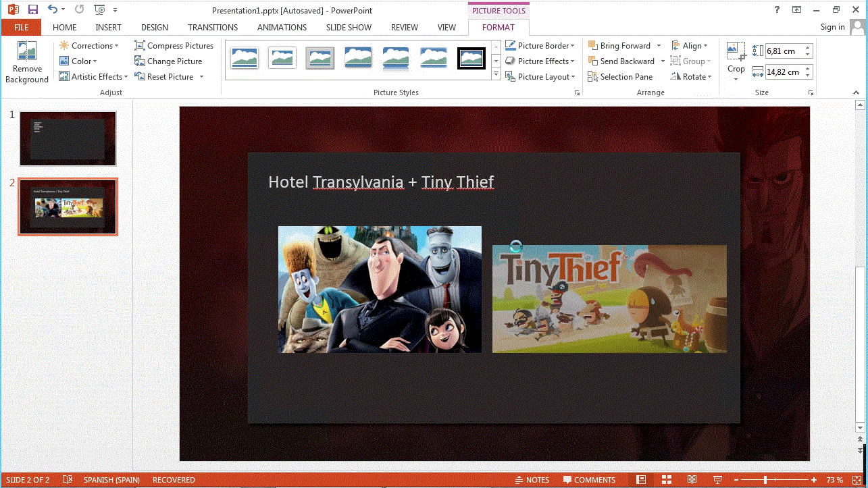The image size is (868, 488).
Task: Open PowerPoint Help question mark
Action: [x=777, y=9]
